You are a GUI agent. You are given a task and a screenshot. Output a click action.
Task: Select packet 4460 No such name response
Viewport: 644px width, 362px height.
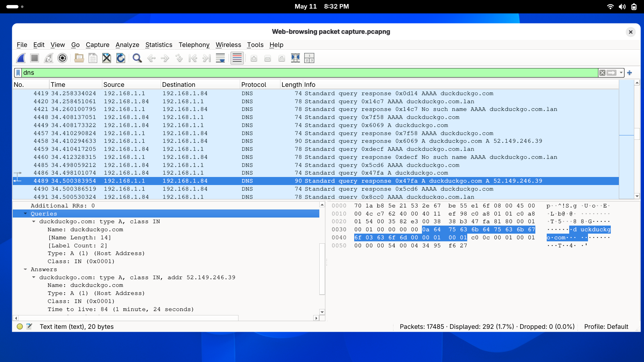point(316,157)
